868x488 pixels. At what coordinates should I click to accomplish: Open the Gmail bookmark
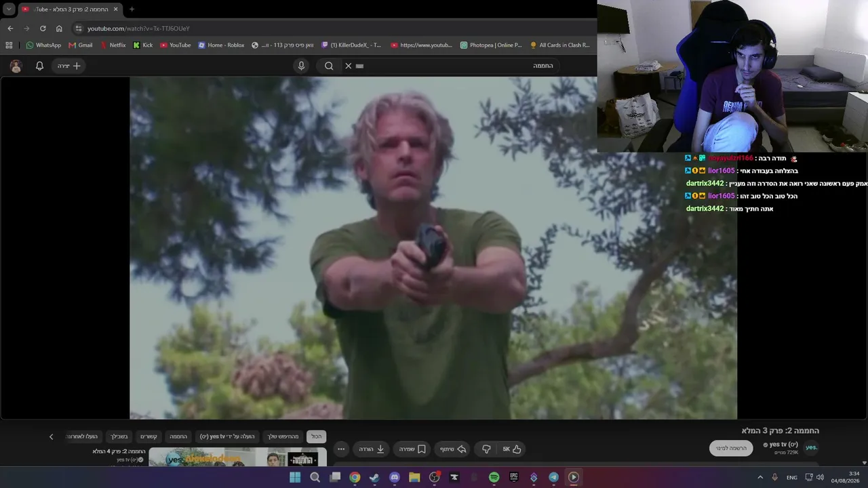click(81, 45)
